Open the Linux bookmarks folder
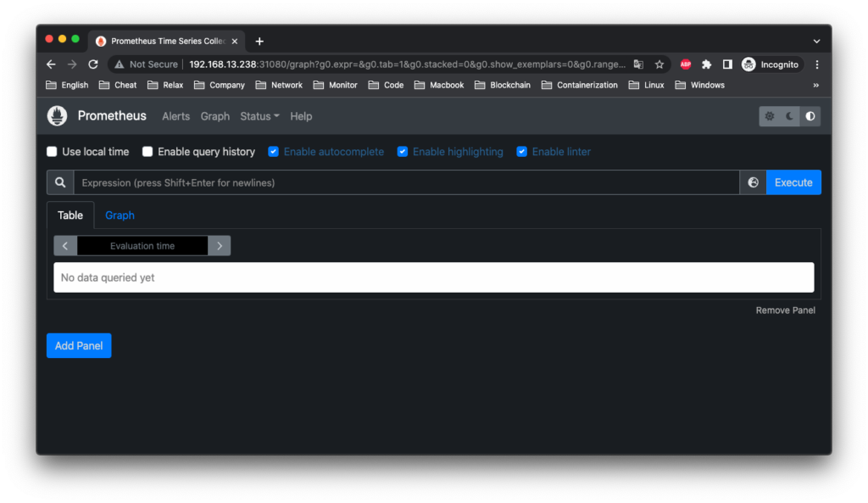 646,85
